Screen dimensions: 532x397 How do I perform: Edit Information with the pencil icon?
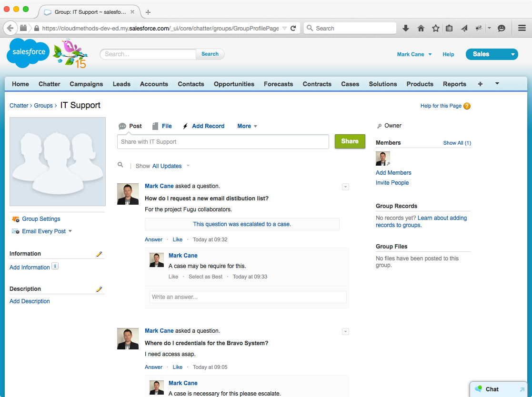pos(99,254)
